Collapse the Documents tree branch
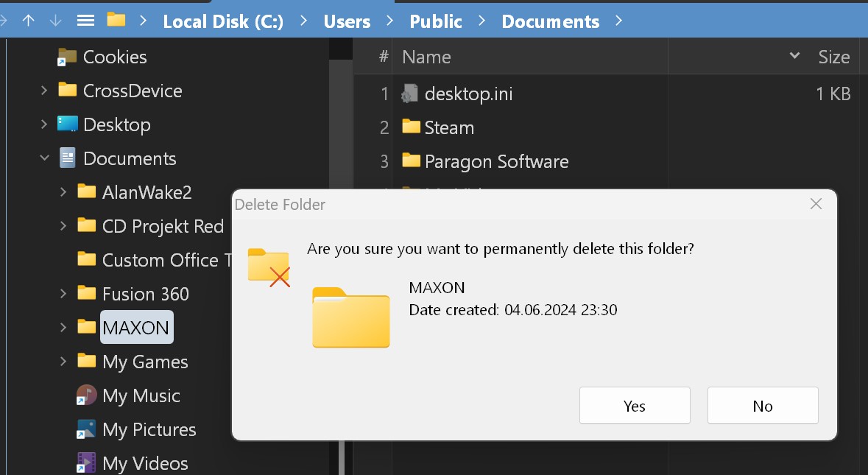 point(44,158)
